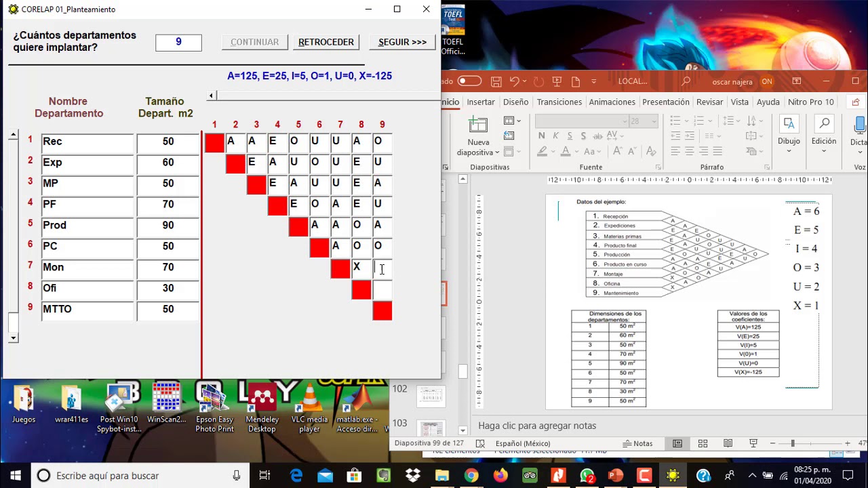Click the X cell in Mon row

(x=361, y=268)
